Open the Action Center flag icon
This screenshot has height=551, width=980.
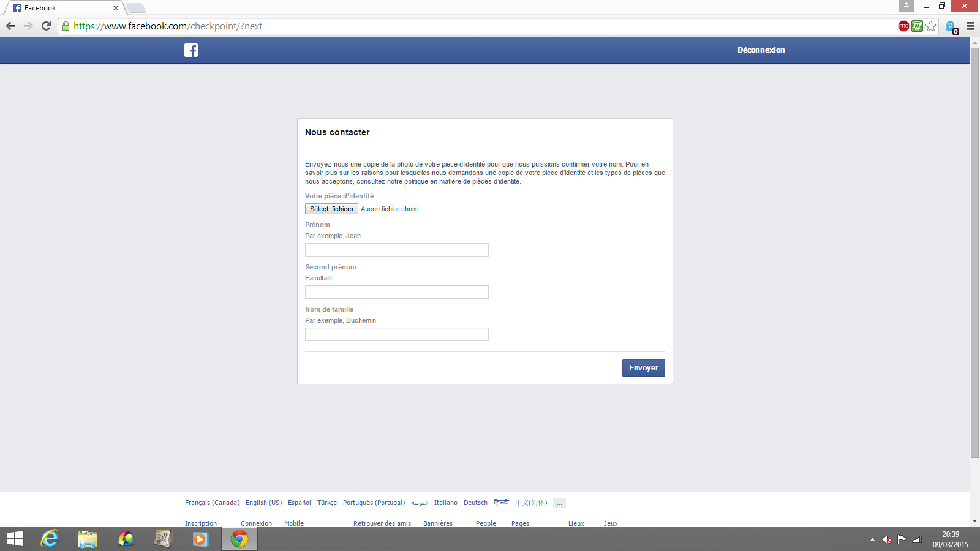click(902, 539)
